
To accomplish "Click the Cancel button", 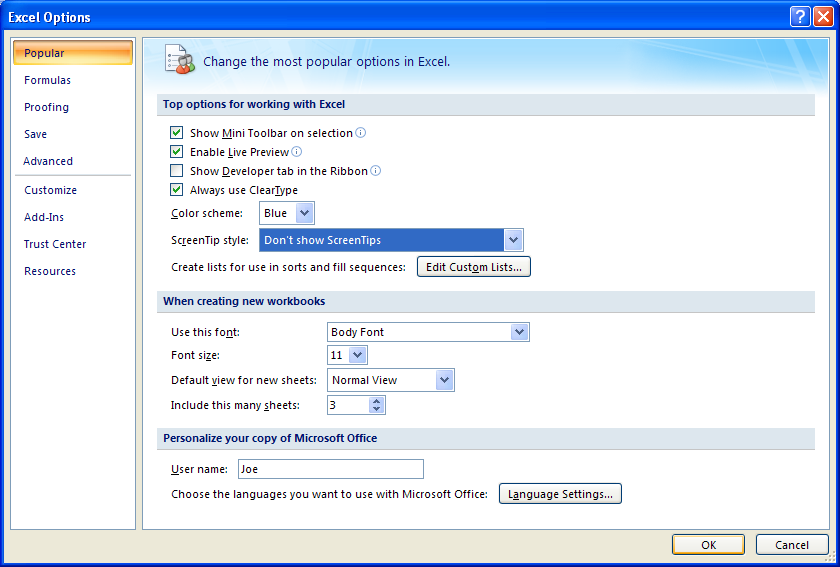I will [792, 544].
